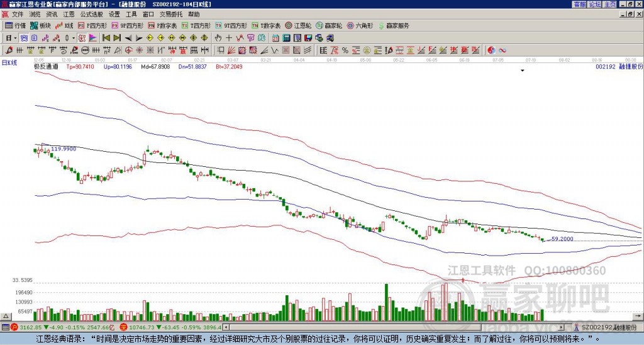
Task: Open the 江恩轮 Gann wheel tool
Action: [x=299, y=25]
